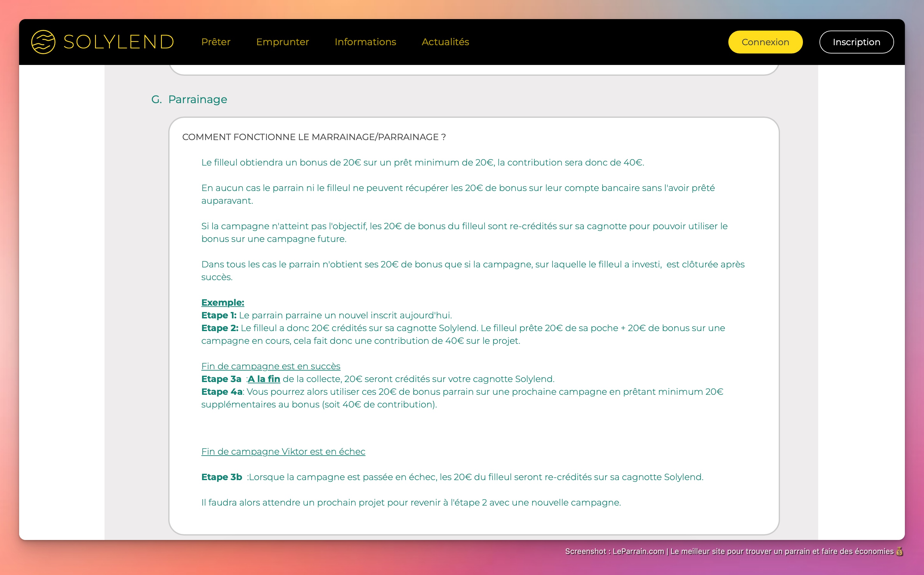Click the bold Etape 3b label

tap(221, 477)
